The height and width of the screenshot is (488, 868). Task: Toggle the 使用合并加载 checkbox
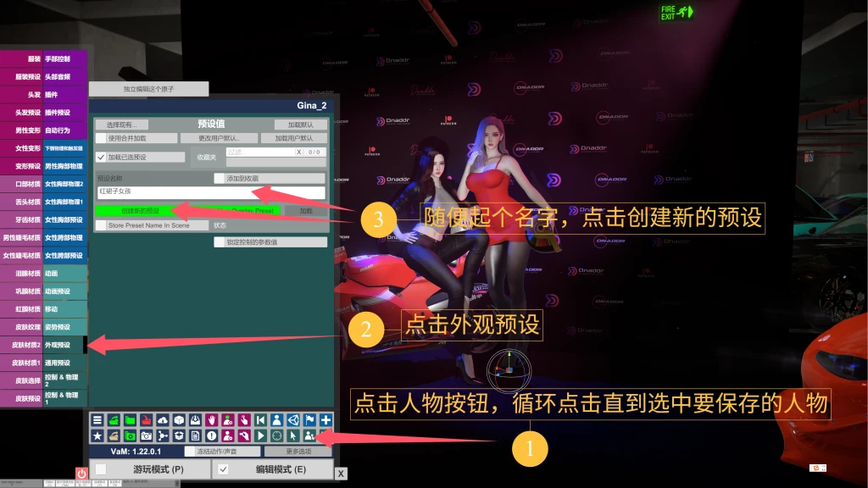click(x=99, y=138)
